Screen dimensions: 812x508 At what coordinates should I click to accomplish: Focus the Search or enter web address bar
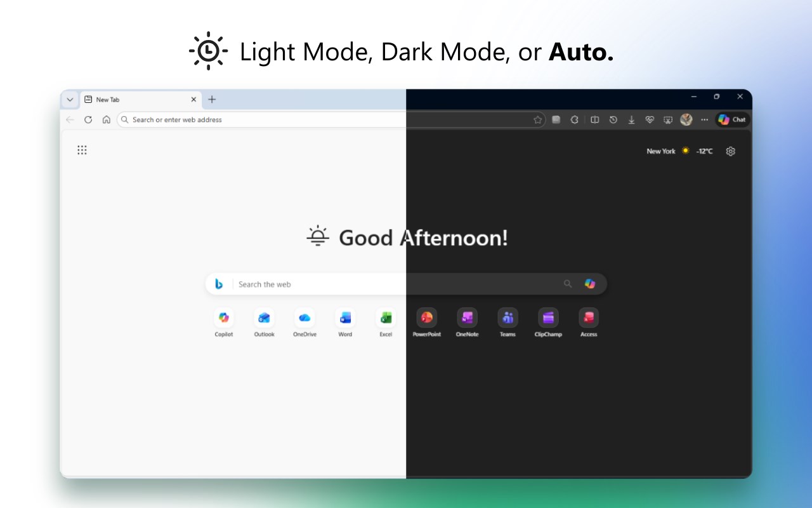click(331, 119)
